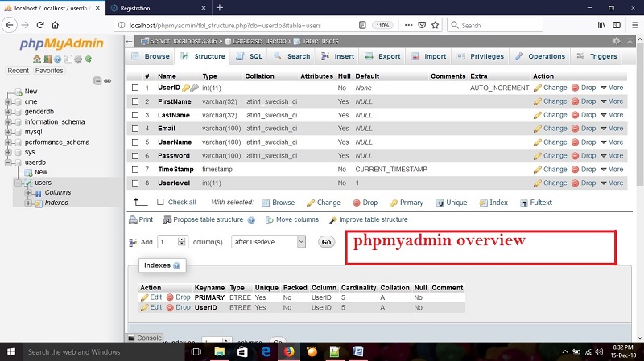Click Drop icon for UserID index
The height and width of the screenshot is (361, 644).
click(x=170, y=307)
